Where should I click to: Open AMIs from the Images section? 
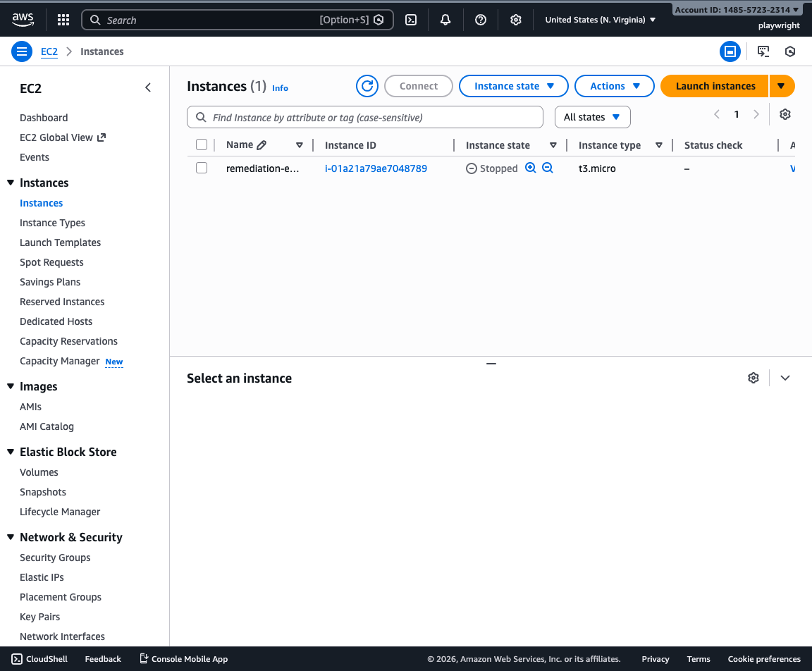[x=30, y=406]
